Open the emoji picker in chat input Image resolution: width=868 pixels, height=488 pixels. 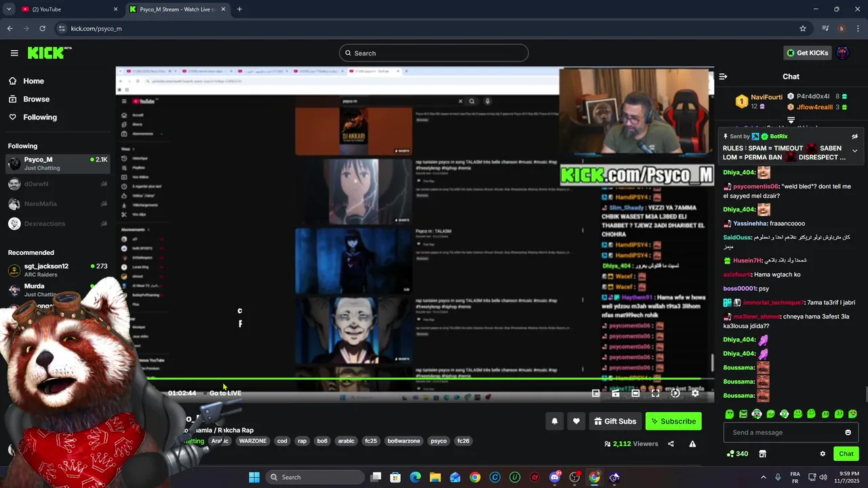(848, 432)
